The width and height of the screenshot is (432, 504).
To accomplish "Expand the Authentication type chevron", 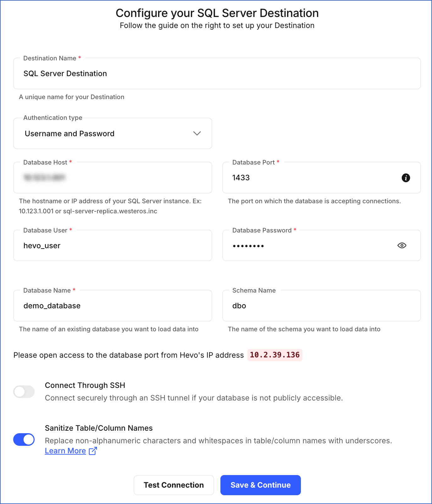I will click(x=197, y=133).
